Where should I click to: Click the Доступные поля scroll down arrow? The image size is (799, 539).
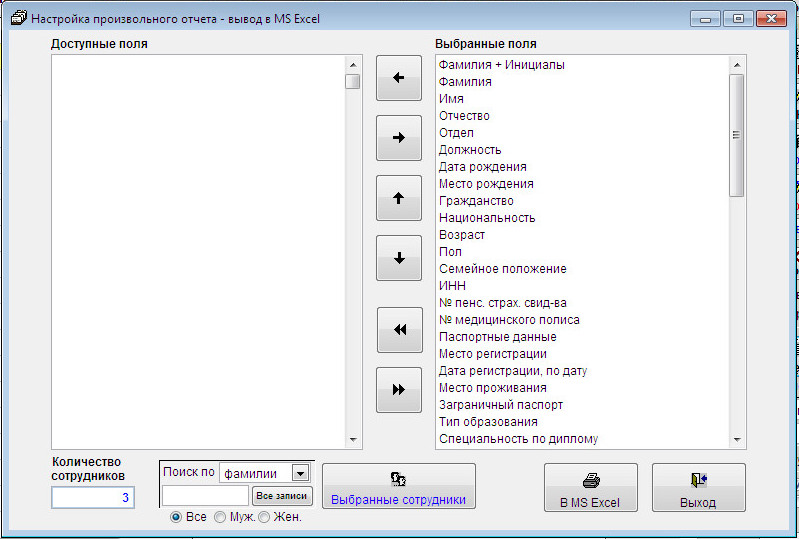353,440
